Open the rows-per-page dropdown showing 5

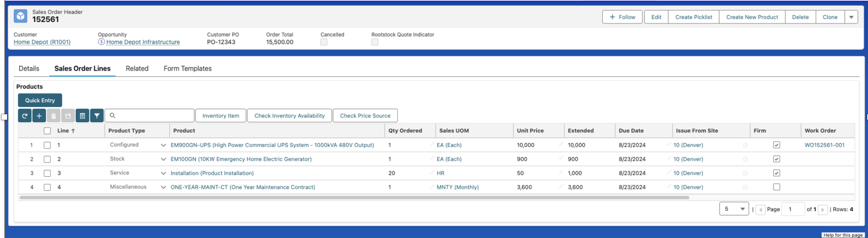pyautogui.click(x=734, y=209)
